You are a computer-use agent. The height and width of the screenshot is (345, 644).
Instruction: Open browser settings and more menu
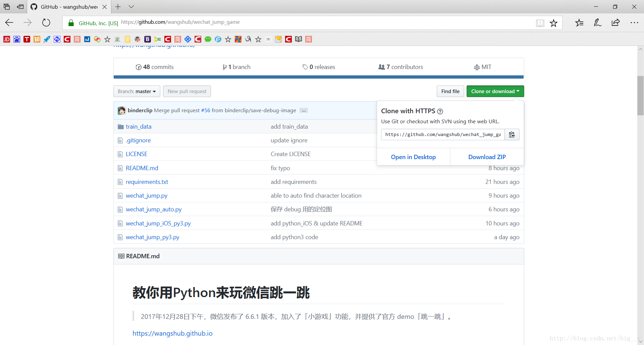(x=634, y=23)
